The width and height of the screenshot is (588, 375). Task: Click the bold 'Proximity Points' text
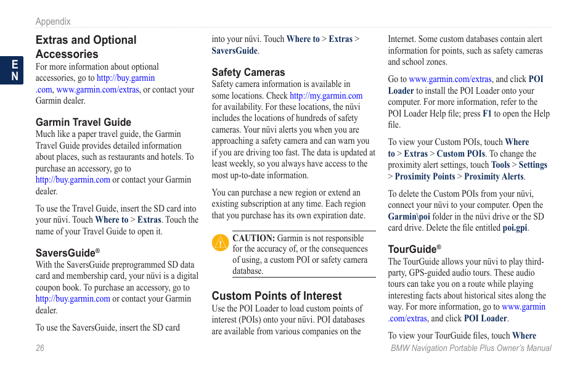pos(425,176)
